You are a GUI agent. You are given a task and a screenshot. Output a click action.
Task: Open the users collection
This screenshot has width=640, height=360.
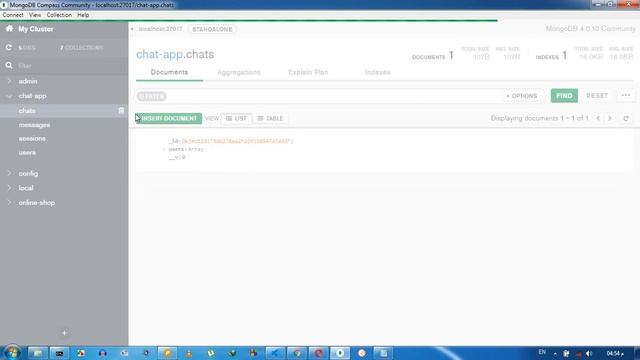coord(27,153)
